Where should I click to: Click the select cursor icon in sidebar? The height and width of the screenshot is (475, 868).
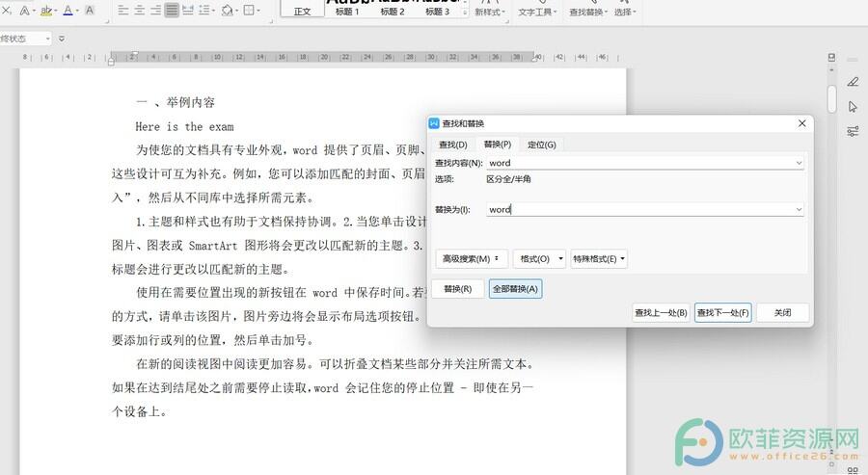(853, 106)
